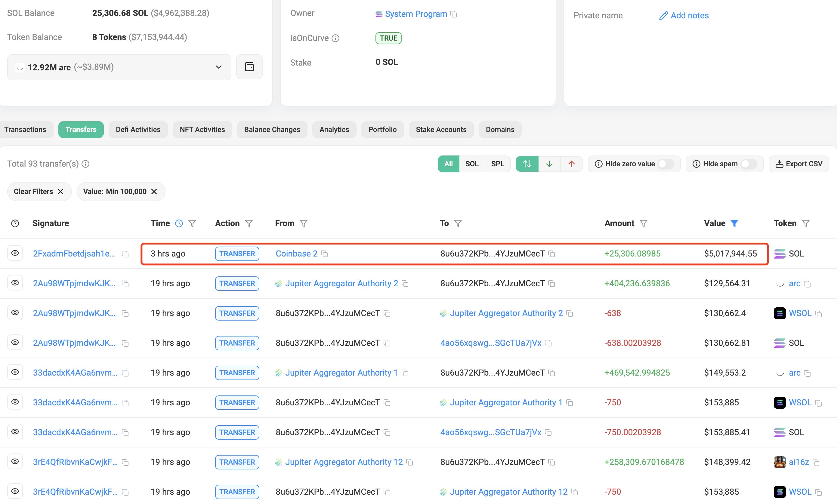Click the Export CSV download icon
The height and width of the screenshot is (504, 837).
click(779, 164)
